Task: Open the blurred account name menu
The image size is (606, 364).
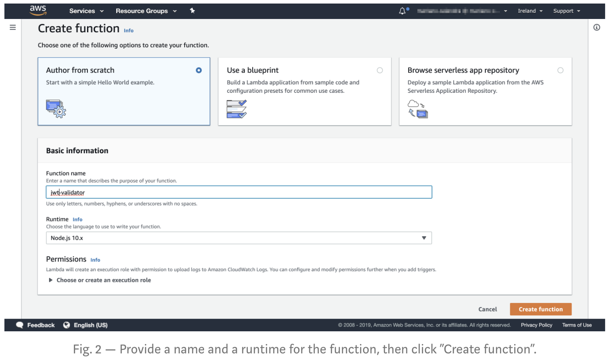Action: tap(462, 11)
